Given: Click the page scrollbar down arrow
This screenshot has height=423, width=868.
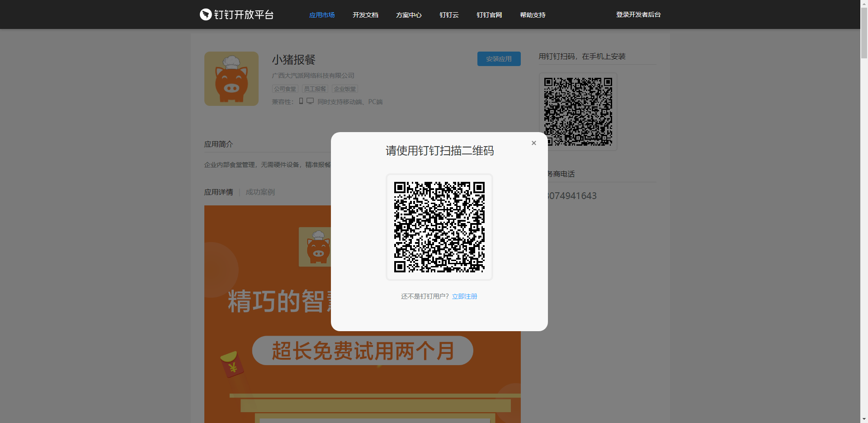Looking at the screenshot, I should point(864,419).
